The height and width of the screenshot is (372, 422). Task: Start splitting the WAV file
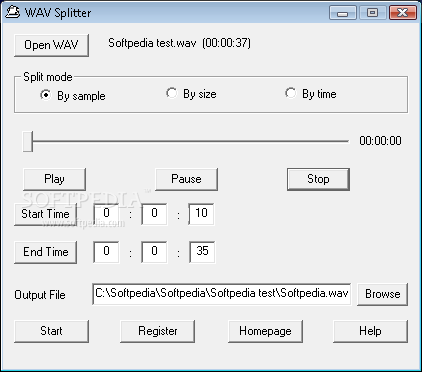pos(51,331)
